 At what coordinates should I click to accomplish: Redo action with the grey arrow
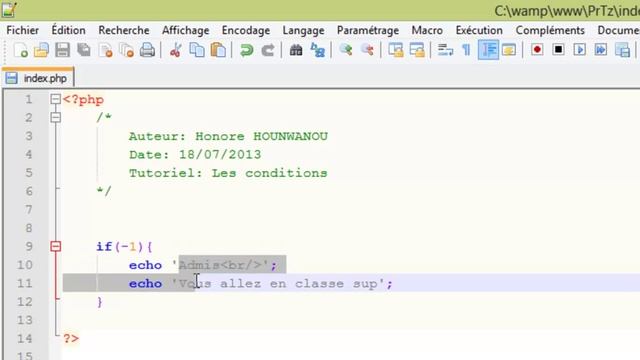pos(268,50)
